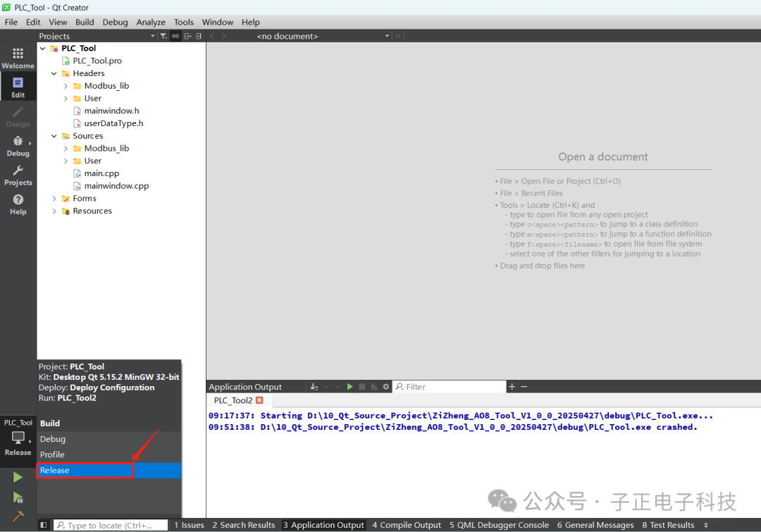Expand User folder under Sources
The image size is (761, 532).
click(x=66, y=161)
